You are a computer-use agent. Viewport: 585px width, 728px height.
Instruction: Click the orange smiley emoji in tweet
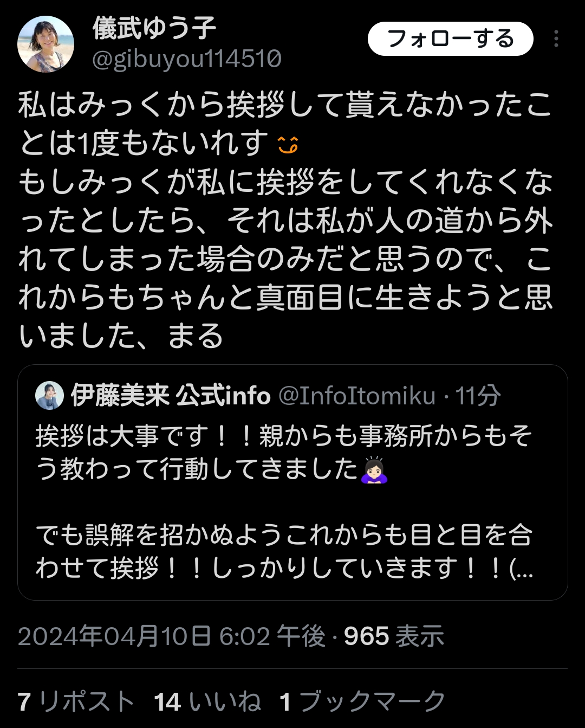(x=288, y=144)
